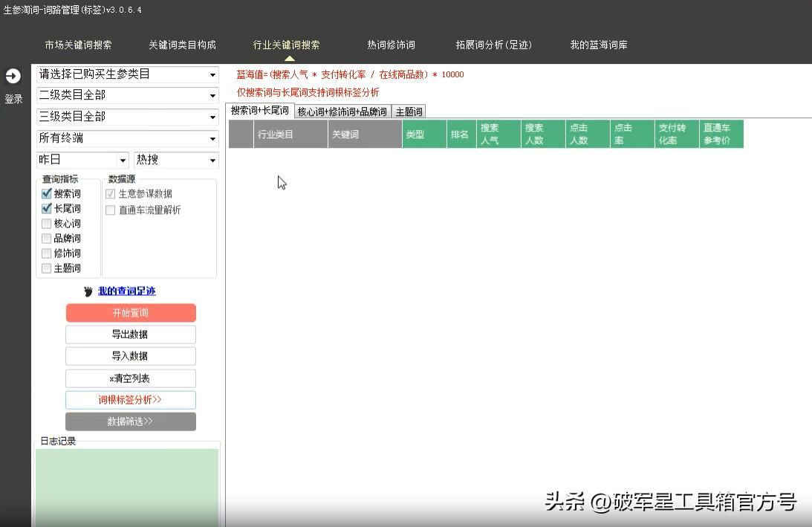This screenshot has width=812, height=527.
Task: Switch to the 核心词+修饰词+品牌词 tab
Action: [341, 111]
